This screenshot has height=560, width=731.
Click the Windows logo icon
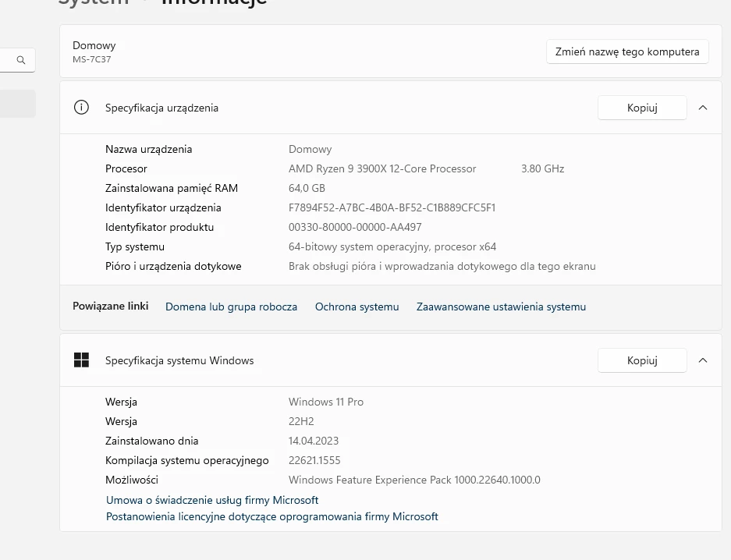pos(81,360)
